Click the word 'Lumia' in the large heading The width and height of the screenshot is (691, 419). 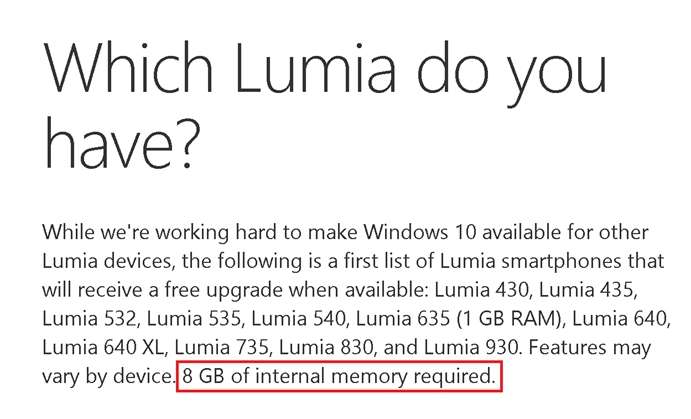(x=316, y=68)
